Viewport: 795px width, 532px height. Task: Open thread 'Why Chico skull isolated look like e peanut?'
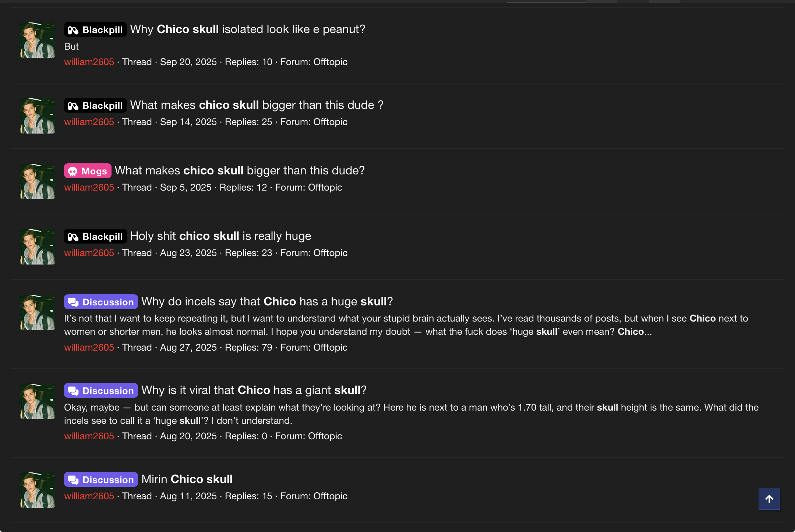(247, 29)
